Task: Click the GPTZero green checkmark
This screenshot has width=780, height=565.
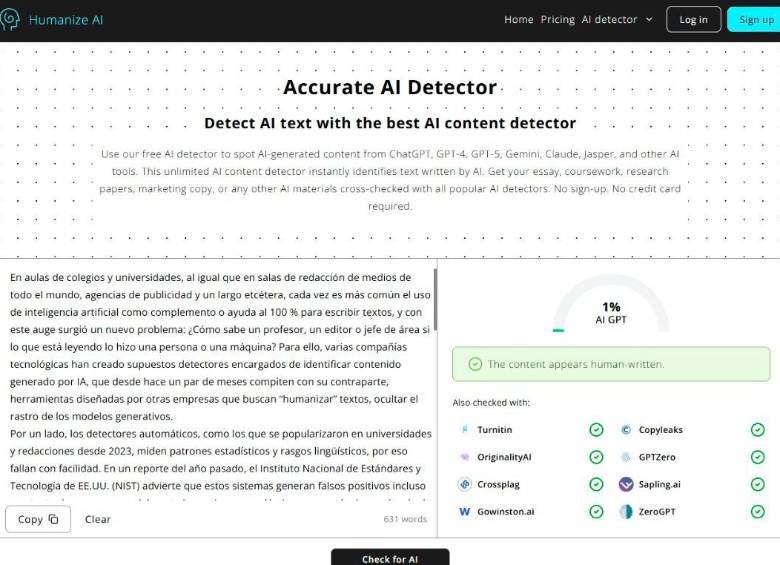Action: (x=758, y=457)
